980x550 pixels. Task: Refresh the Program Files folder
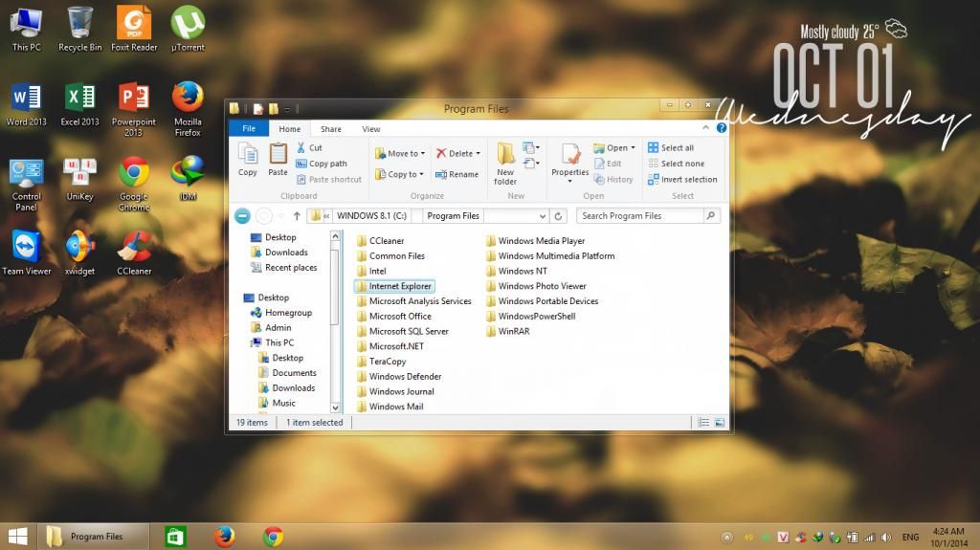(558, 216)
